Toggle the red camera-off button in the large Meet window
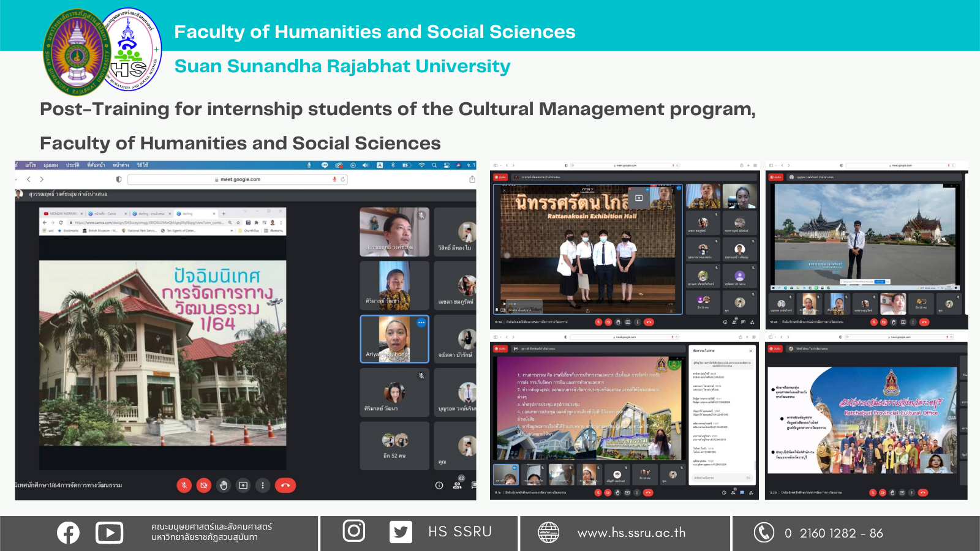 204,485
